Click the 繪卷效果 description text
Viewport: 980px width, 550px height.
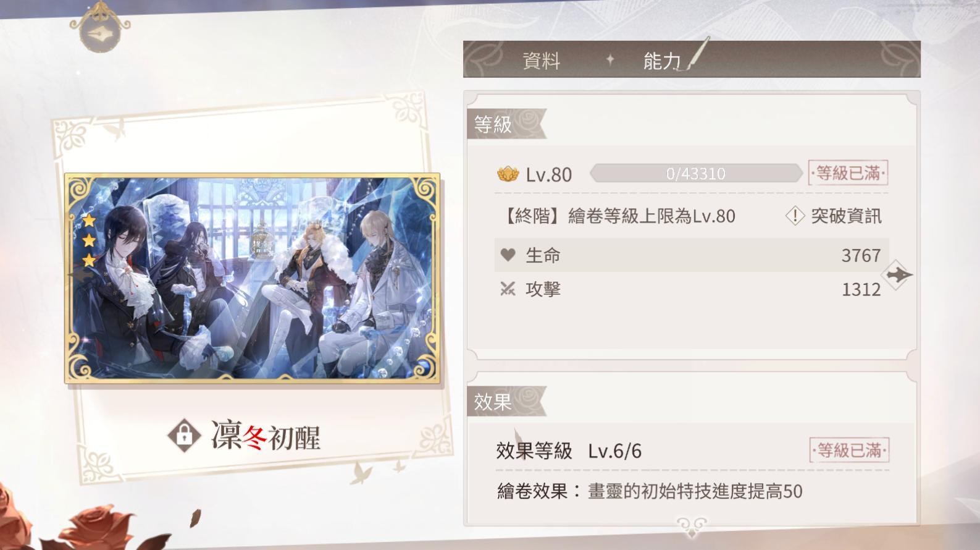[650, 491]
